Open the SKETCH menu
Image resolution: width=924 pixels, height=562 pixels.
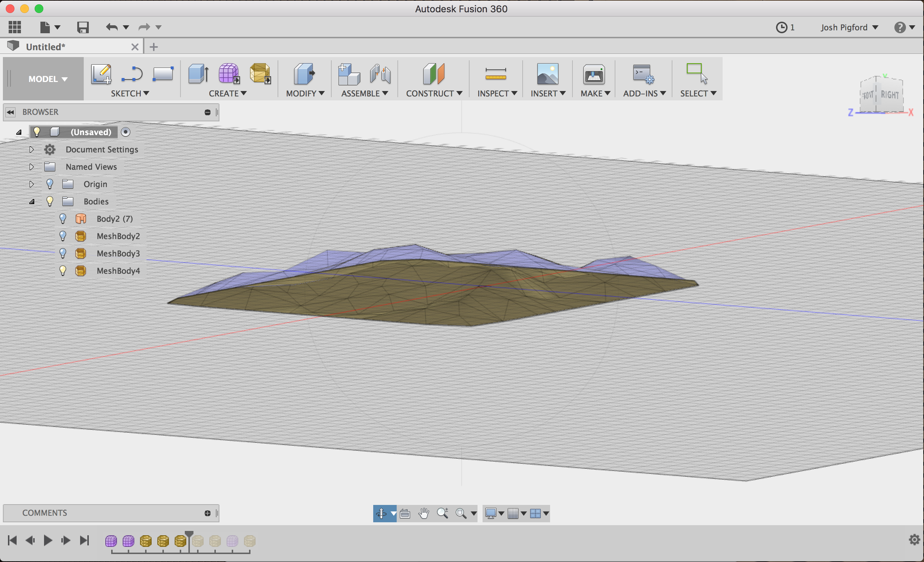[x=130, y=94]
